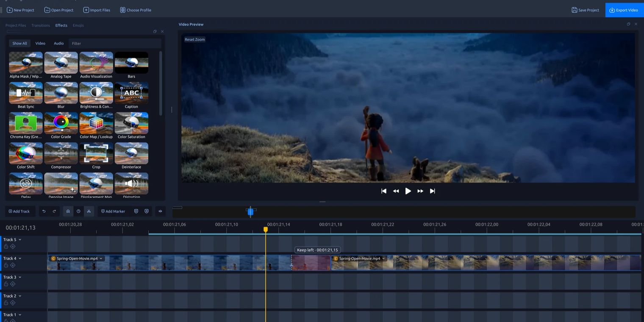This screenshot has height=322, width=644.
Task: Lock Track 4 with its padlock icon
Action: tap(6, 265)
